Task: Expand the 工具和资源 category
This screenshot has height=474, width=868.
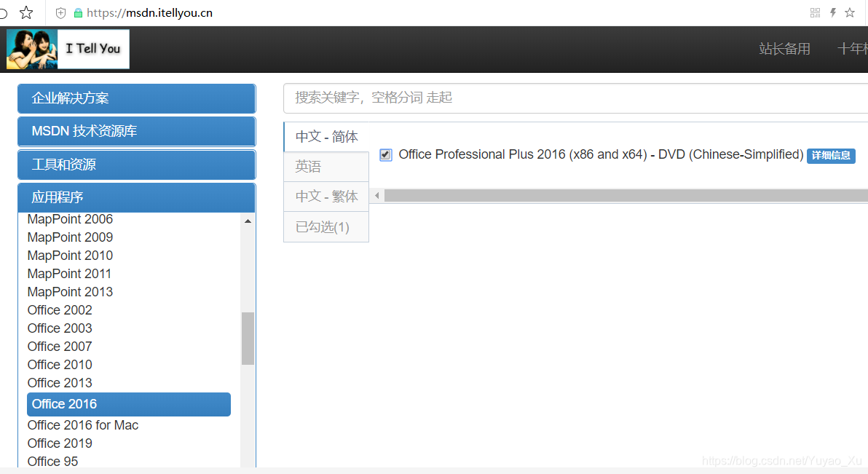Action: pyautogui.click(x=137, y=165)
